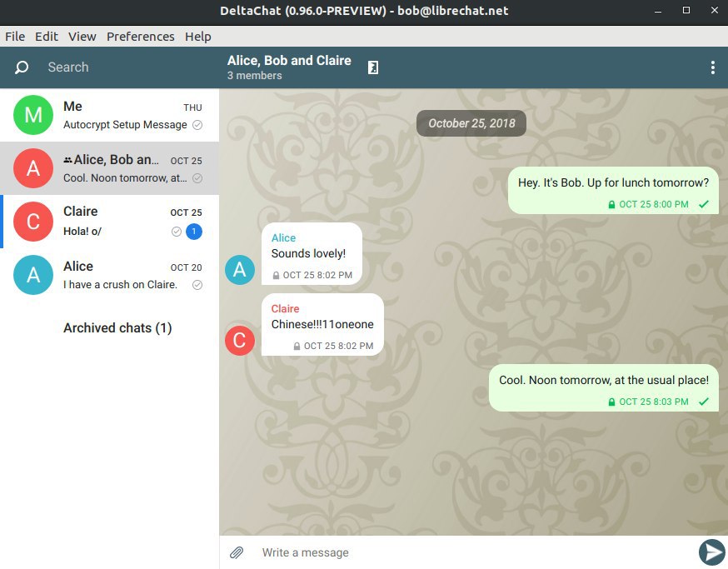Open Claire chat with 'Hola! o/'
Image resolution: width=728 pixels, height=569 pixels.
110,222
